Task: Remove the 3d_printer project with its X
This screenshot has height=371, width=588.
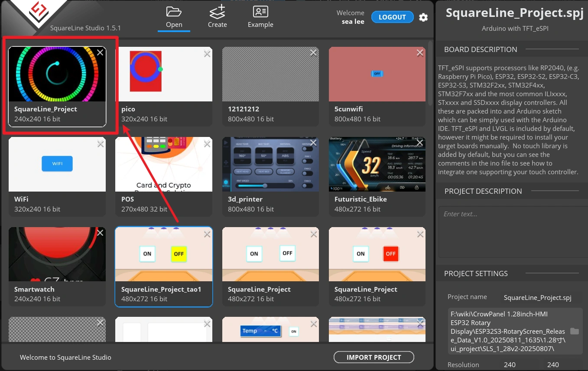Action: click(314, 143)
